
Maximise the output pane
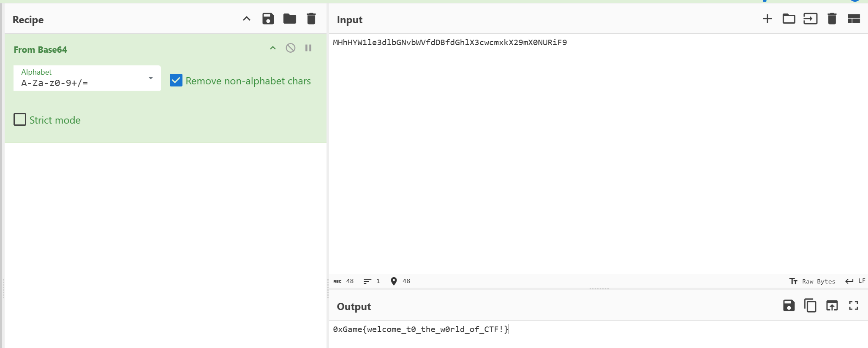click(854, 306)
